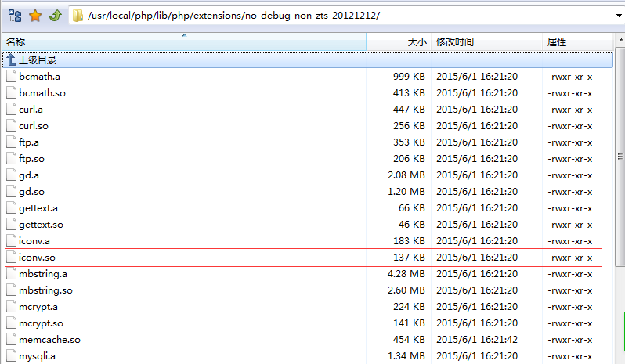This screenshot has width=625, height=364.
Task: Click the folder icon in the path bar
Action: [78, 16]
